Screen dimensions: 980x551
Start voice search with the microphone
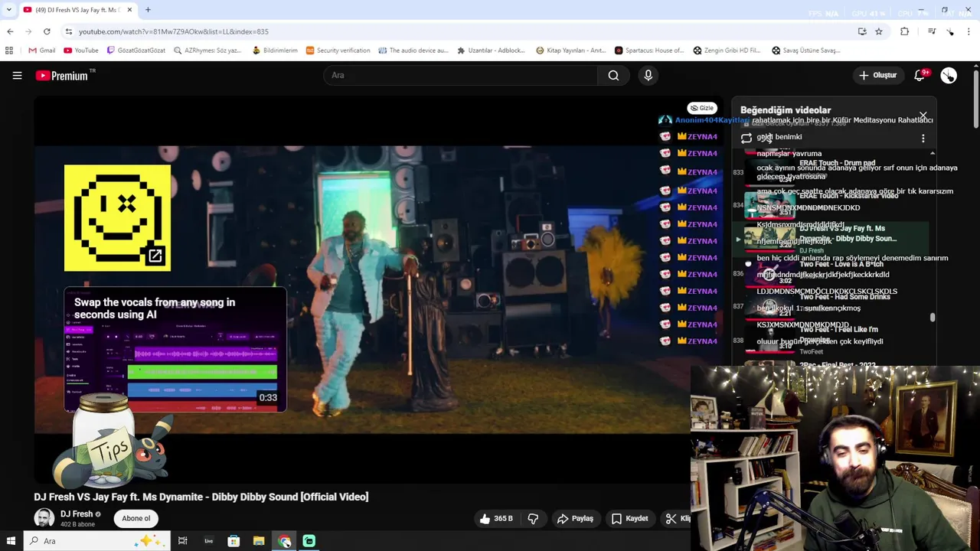[648, 75]
